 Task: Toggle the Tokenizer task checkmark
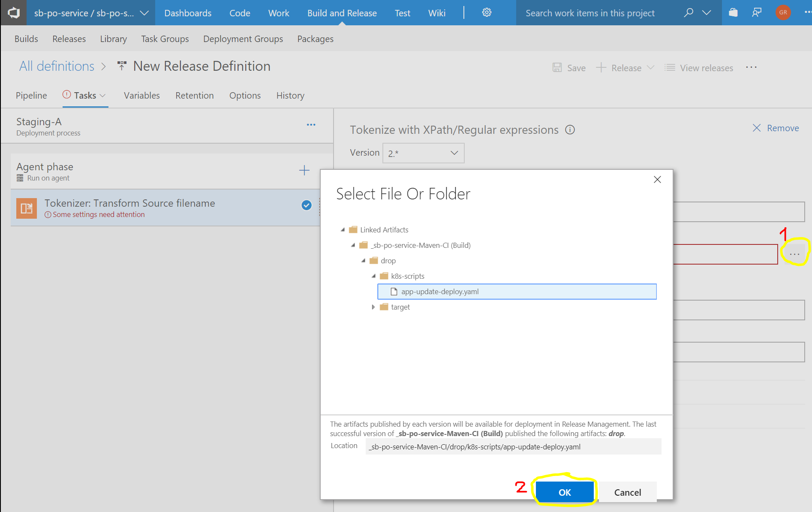306,205
